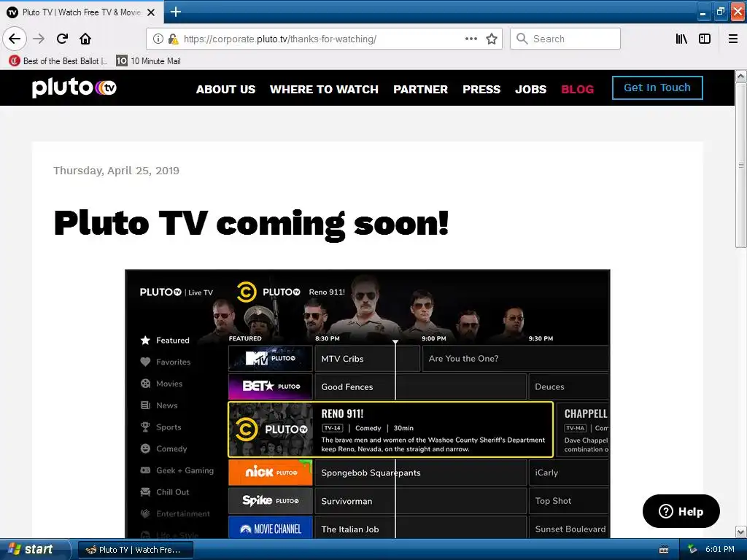
Task: Show site information icon in address bar
Action: pos(158,39)
